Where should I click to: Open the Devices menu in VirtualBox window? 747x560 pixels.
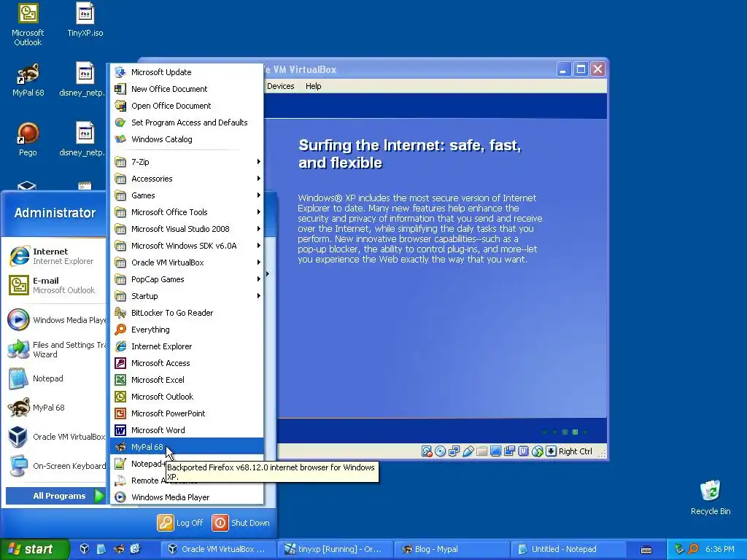(x=281, y=86)
